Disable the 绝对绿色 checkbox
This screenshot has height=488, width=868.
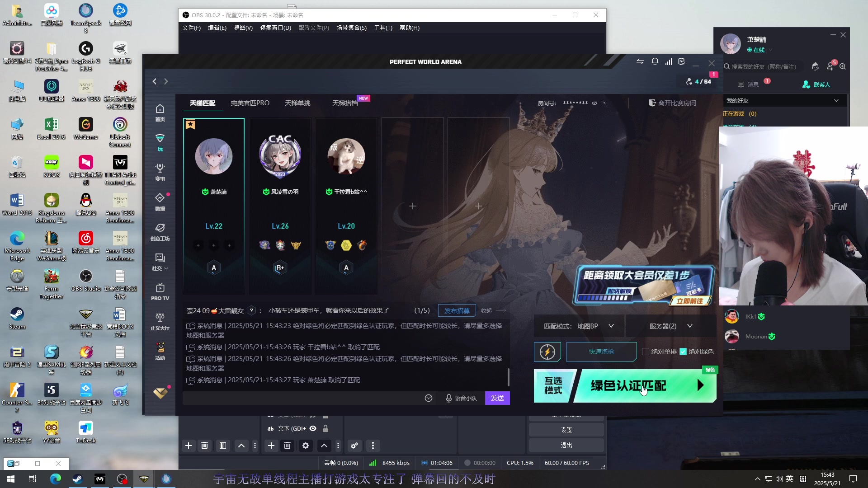coord(683,352)
